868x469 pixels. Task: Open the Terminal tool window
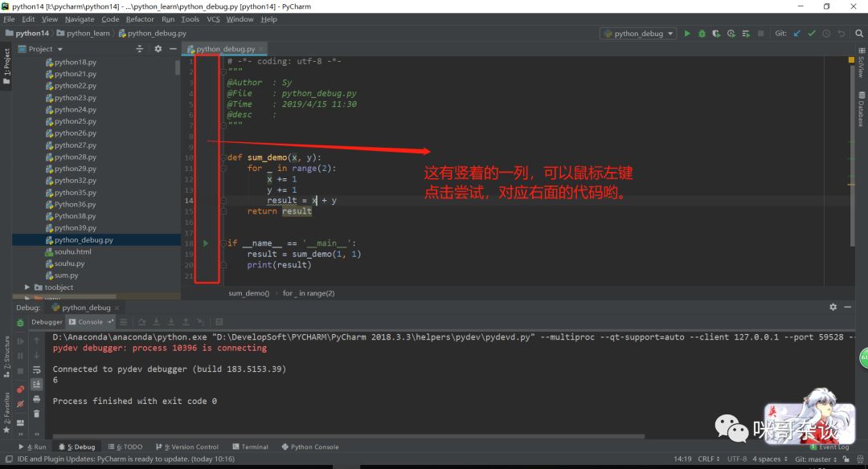point(250,447)
